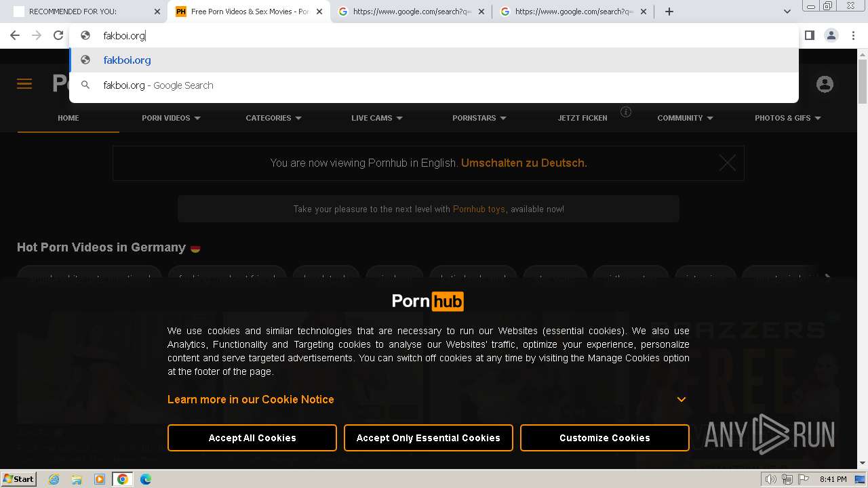Open the file explorer taskbar icon
This screenshot has height=488, width=868.
77,479
